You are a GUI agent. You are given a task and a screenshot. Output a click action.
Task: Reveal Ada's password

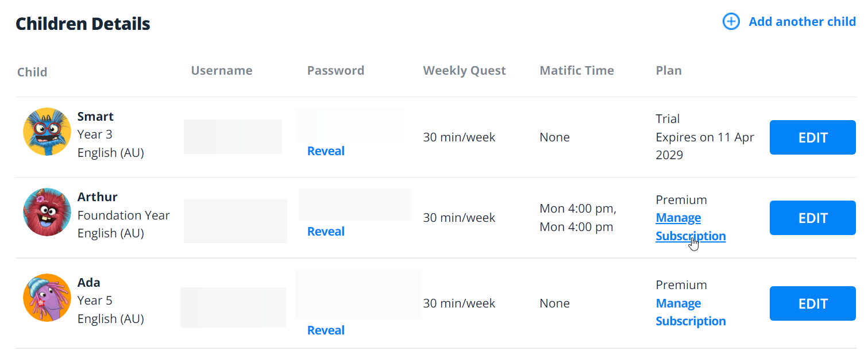(x=326, y=330)
